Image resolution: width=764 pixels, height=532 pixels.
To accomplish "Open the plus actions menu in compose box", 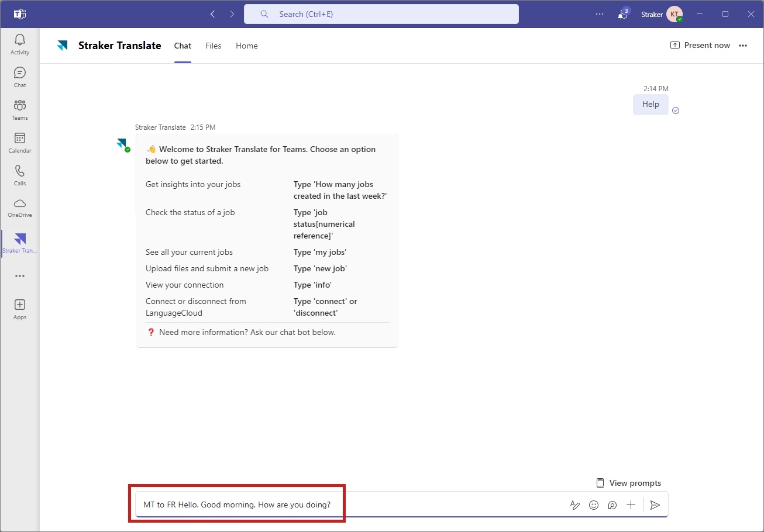I will [631, 505].
